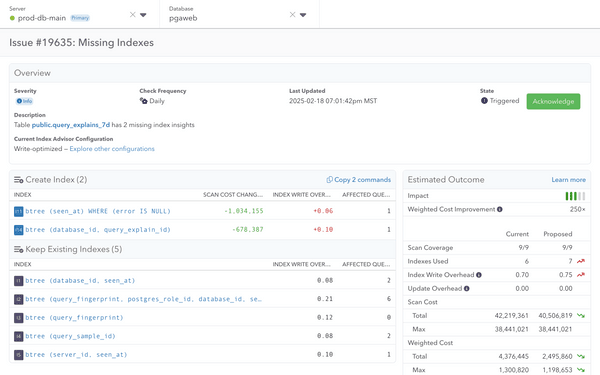600x375 pixels.
Task: Open the Database dropdown arrow
Action: tap(303, 15)
